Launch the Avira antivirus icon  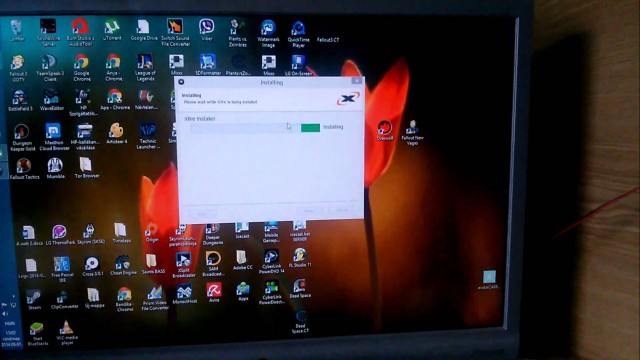tap(214, 292)
